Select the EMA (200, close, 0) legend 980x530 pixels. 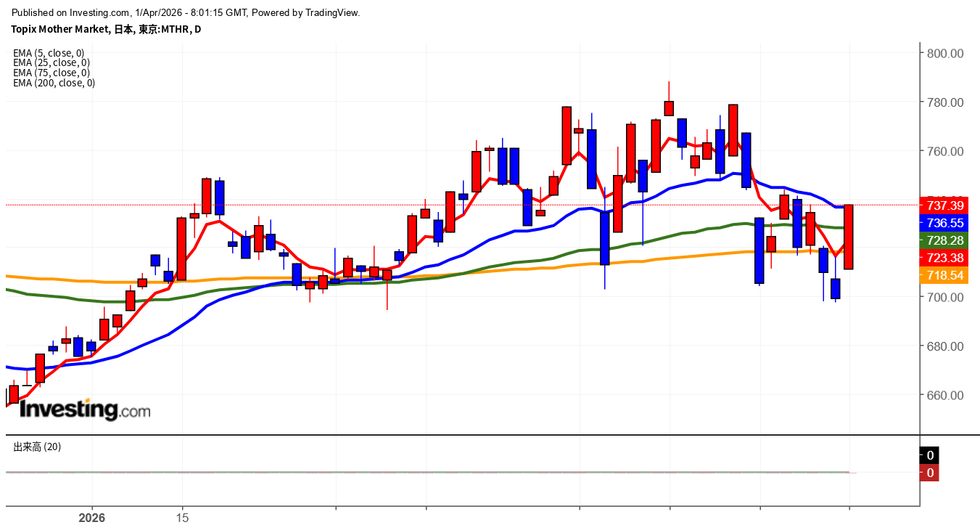point(54,83)
